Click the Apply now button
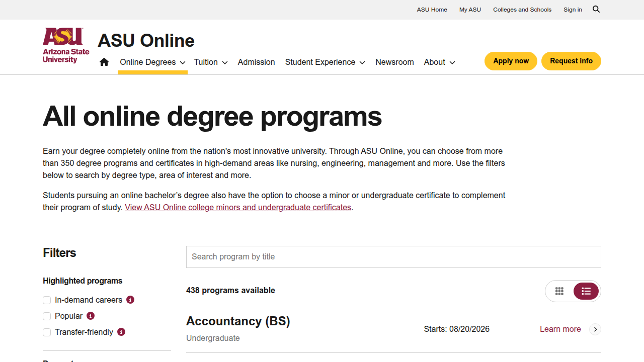 tap(511, 61)
